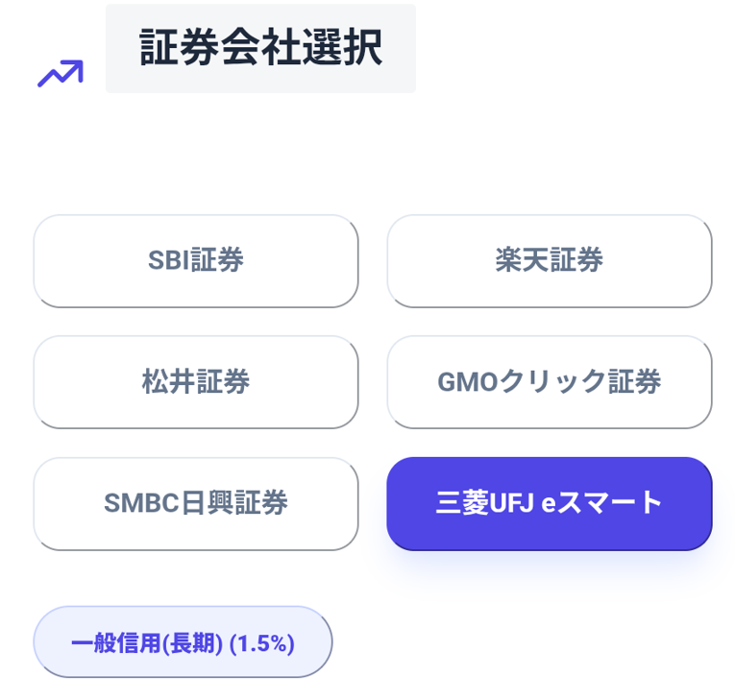Set broker to Rakuten (楽天証券)

click(x=549, y=260)
